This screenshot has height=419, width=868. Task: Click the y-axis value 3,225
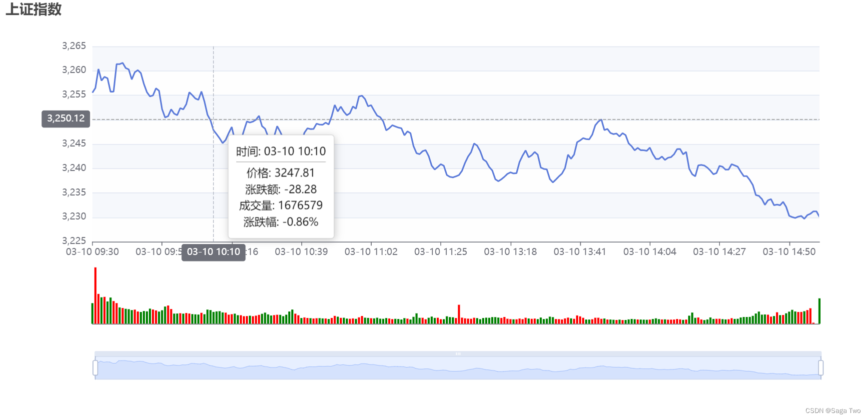[x=74, y=240]
